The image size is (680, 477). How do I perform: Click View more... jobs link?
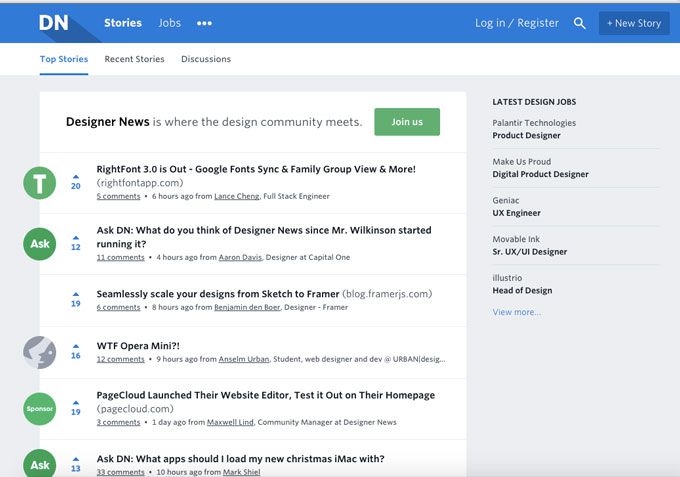pos(517,312)
